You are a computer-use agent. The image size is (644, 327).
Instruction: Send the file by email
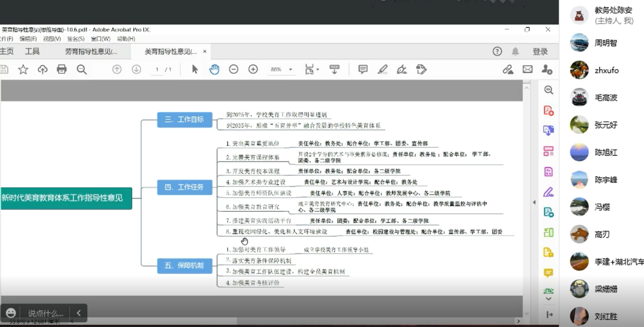528,70
